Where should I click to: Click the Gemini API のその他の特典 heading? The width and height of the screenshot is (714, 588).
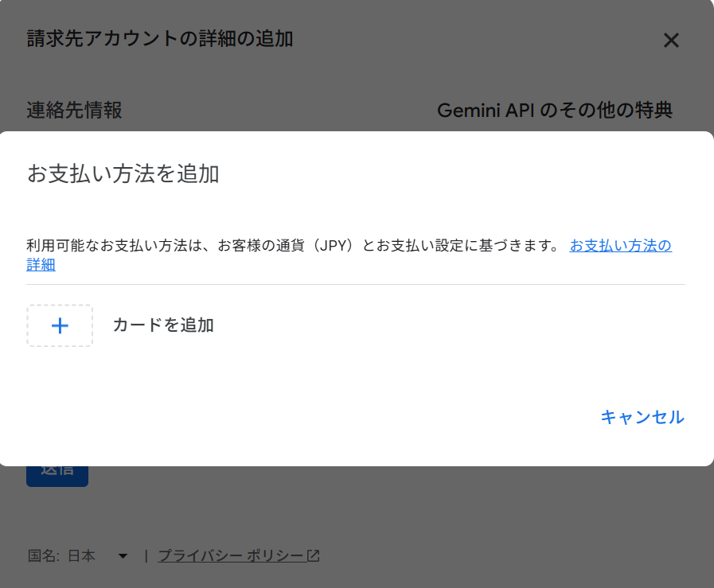coord(555,111)
